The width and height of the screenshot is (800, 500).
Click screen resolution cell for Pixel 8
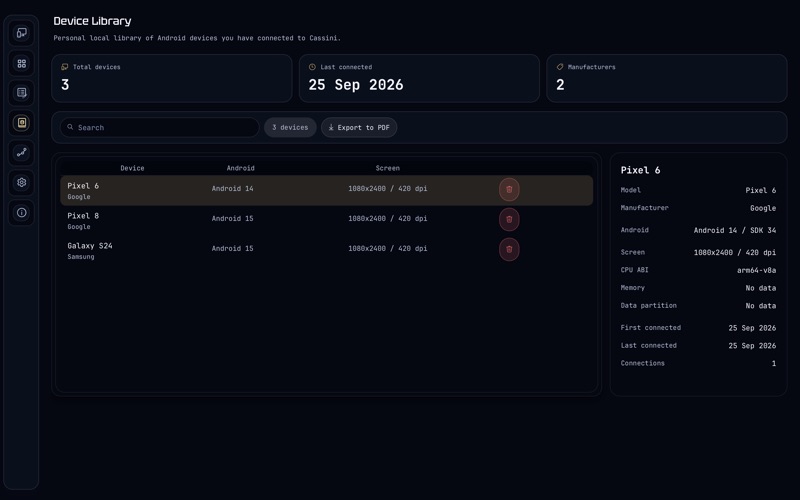388,218
